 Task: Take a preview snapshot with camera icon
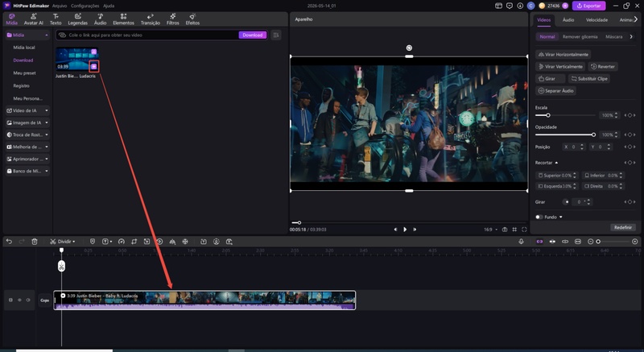505,230
